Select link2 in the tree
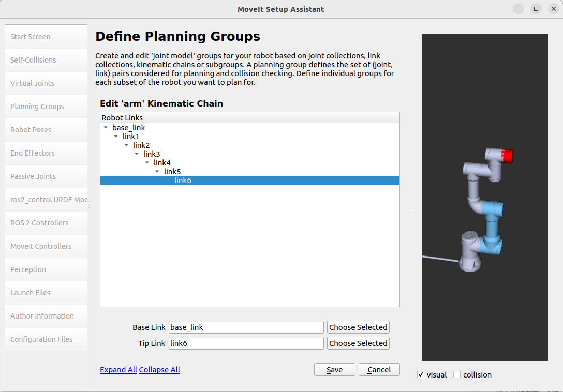Image resolution: width=563 pixels, height=392 pixels. pos(141,145)
